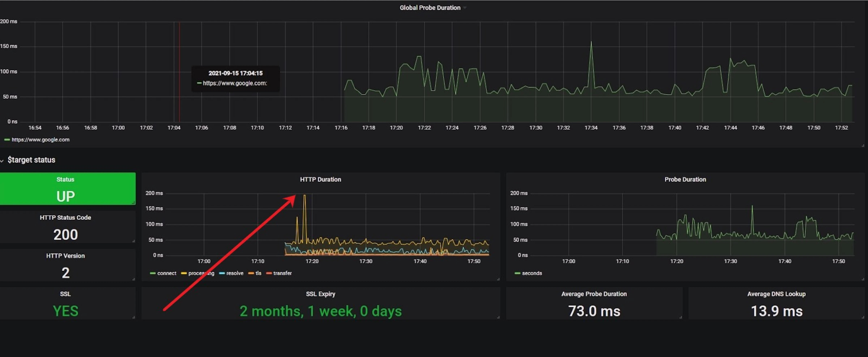868x357 pixels.
Task: Open color picker for resolve blue legend swatch
Action: point(222,273)
